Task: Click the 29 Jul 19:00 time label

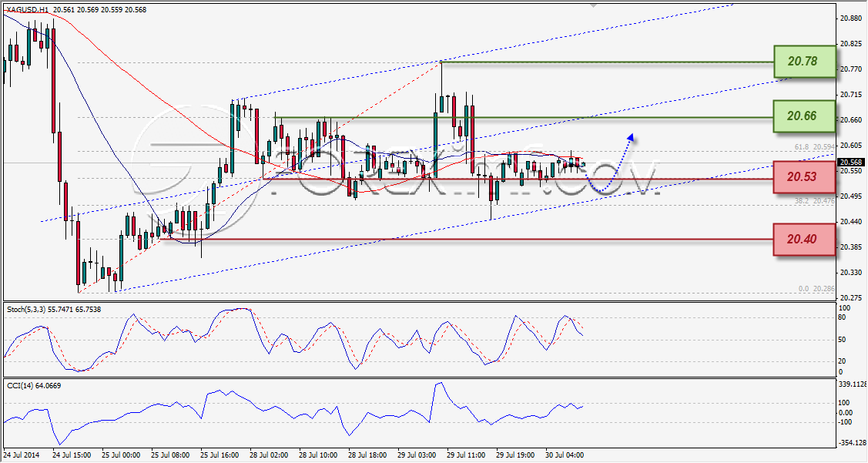Action: (515, 455)
